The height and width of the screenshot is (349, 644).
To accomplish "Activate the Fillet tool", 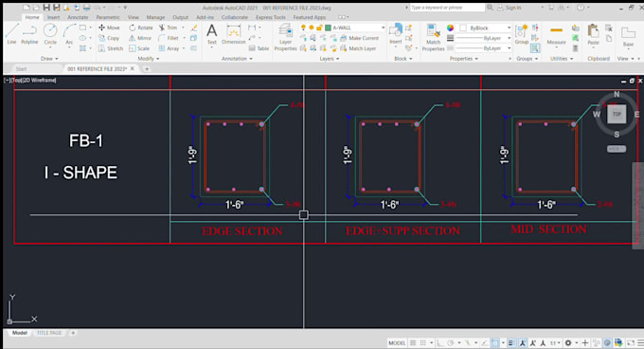I will (169, 38).
